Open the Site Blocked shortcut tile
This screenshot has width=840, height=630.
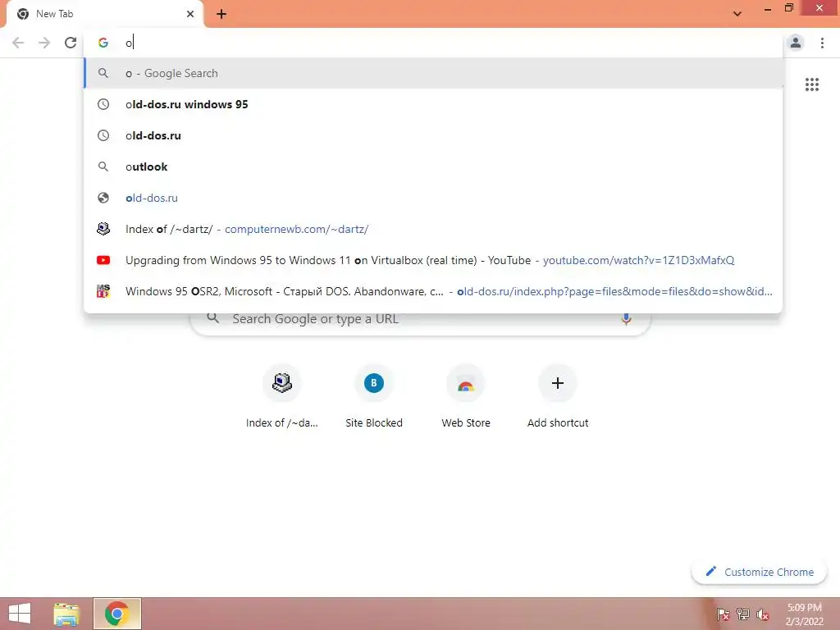[374, 397]
